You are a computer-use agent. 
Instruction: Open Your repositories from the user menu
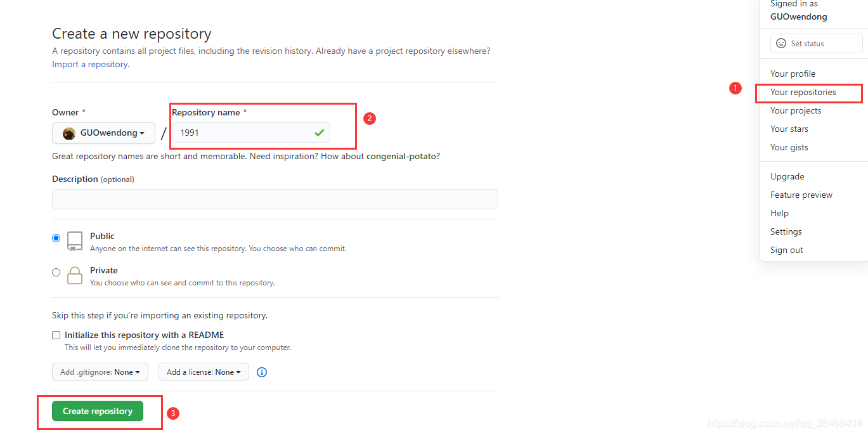click(x=803, y=92)
